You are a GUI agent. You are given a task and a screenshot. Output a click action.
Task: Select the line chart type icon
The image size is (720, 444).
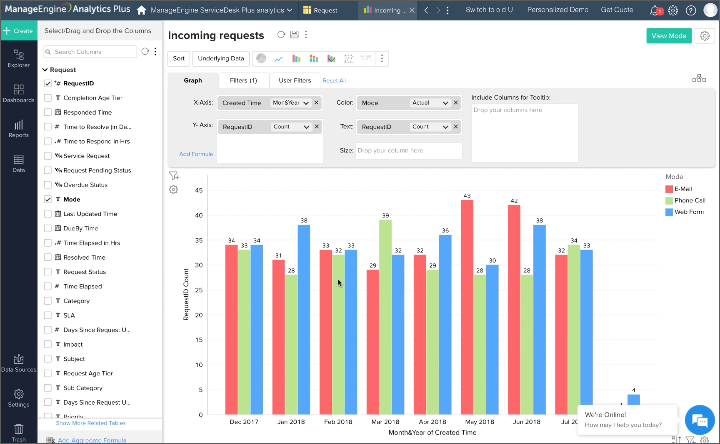[x=279, y=59]
